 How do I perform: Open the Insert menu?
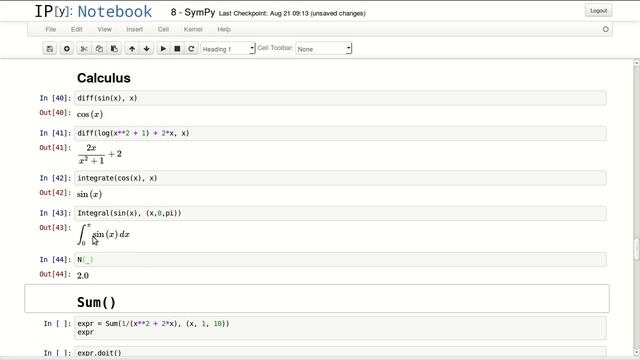point(135,29)
